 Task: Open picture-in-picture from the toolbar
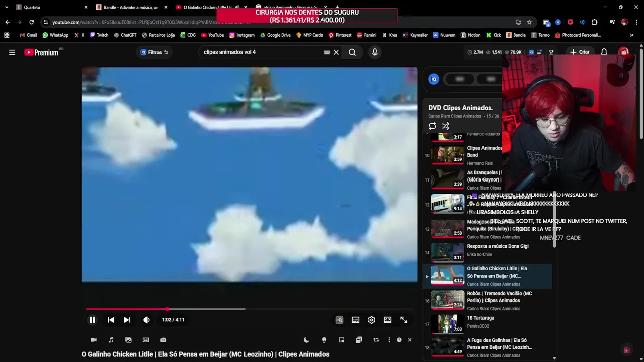click(x=341, y=340)
